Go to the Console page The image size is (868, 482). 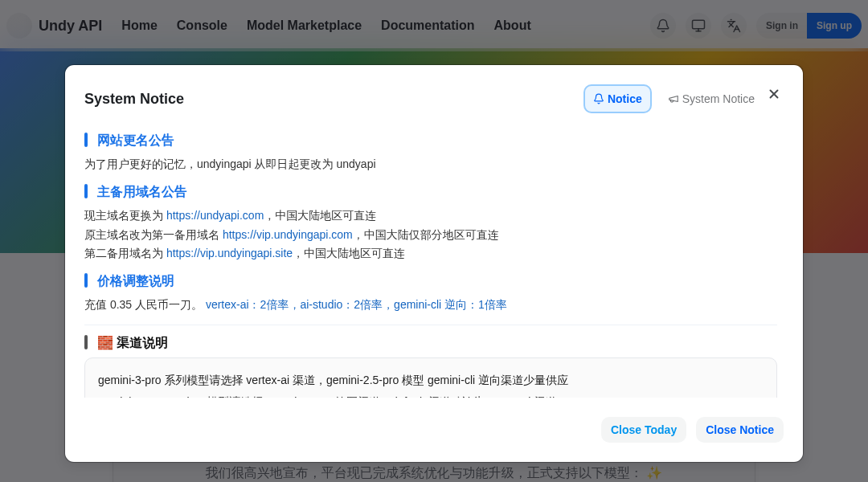201,25
